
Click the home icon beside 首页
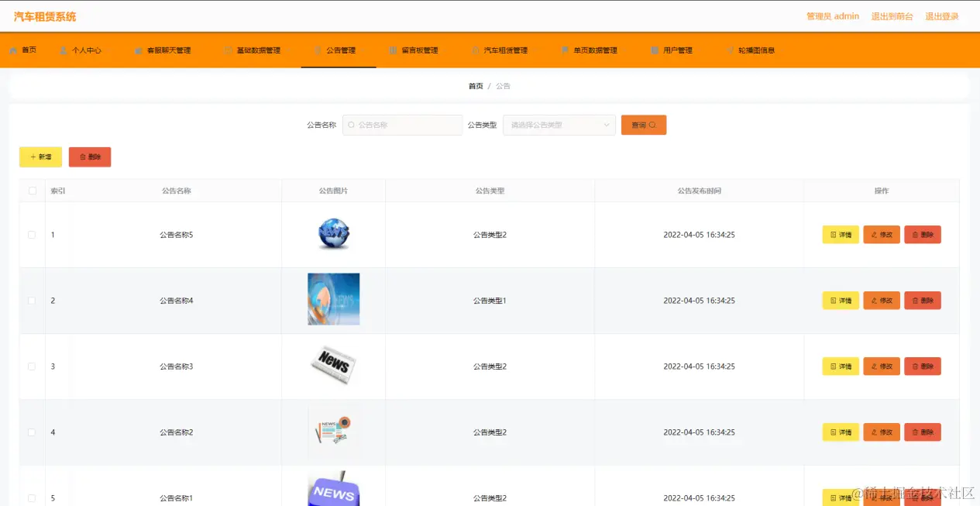pos(13,49)
